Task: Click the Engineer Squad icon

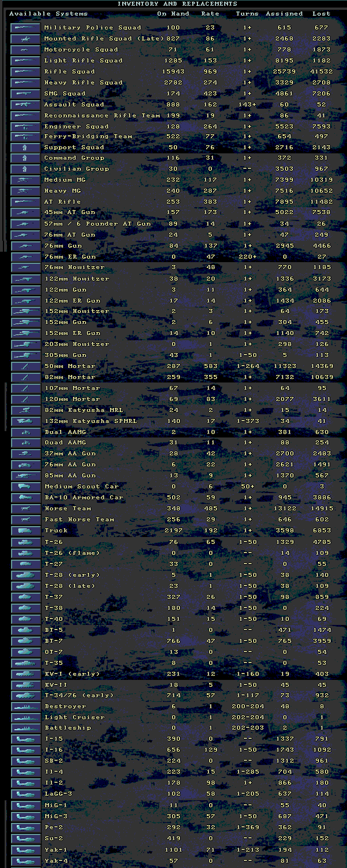Action: click(25, 126)
